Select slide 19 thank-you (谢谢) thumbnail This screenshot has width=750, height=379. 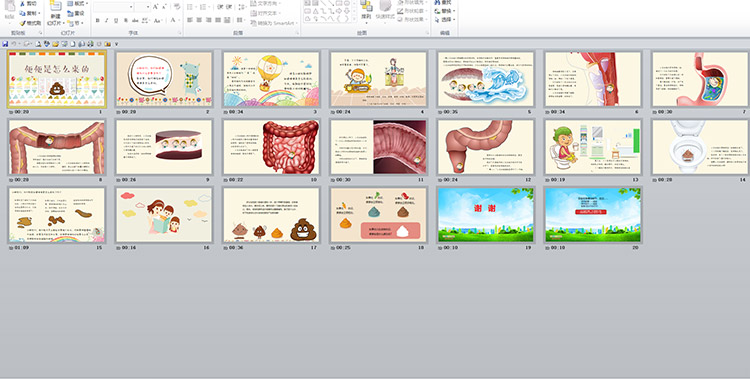click(485, 215)
